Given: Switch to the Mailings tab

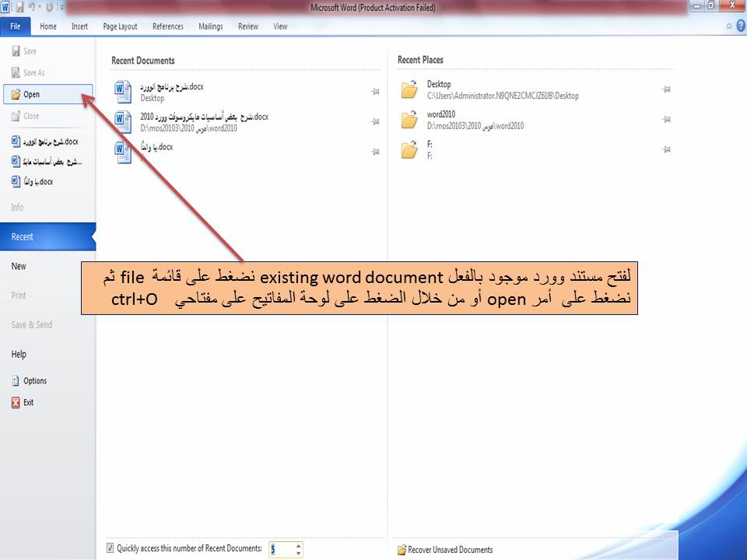Looking at the screenshot, I should pos(211,26).
